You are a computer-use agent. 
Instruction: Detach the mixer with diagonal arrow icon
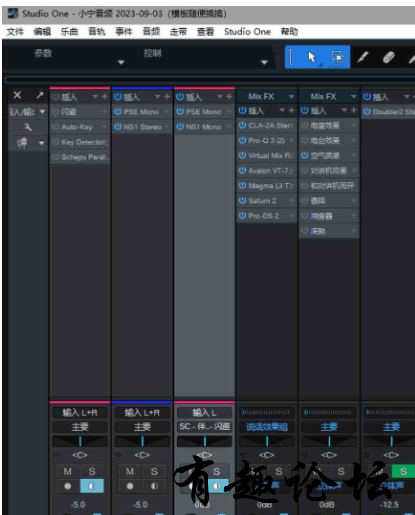[40, 95]
